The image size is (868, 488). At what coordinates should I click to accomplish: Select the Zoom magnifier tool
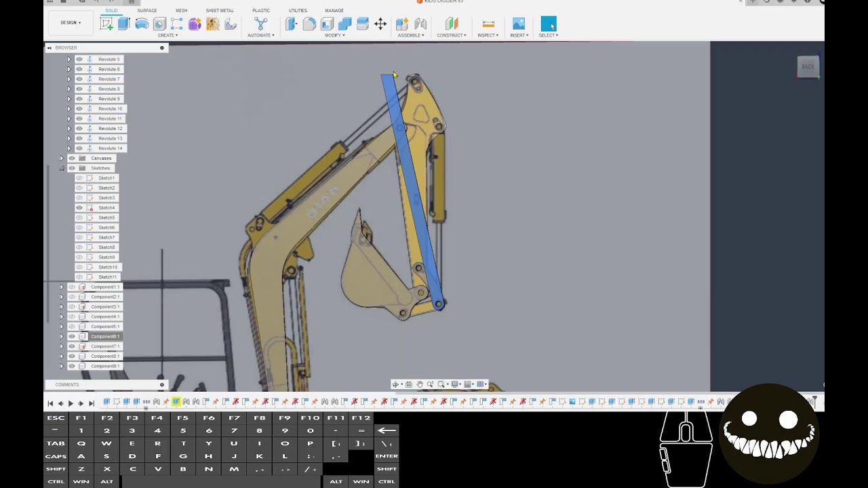pos(430,384)
